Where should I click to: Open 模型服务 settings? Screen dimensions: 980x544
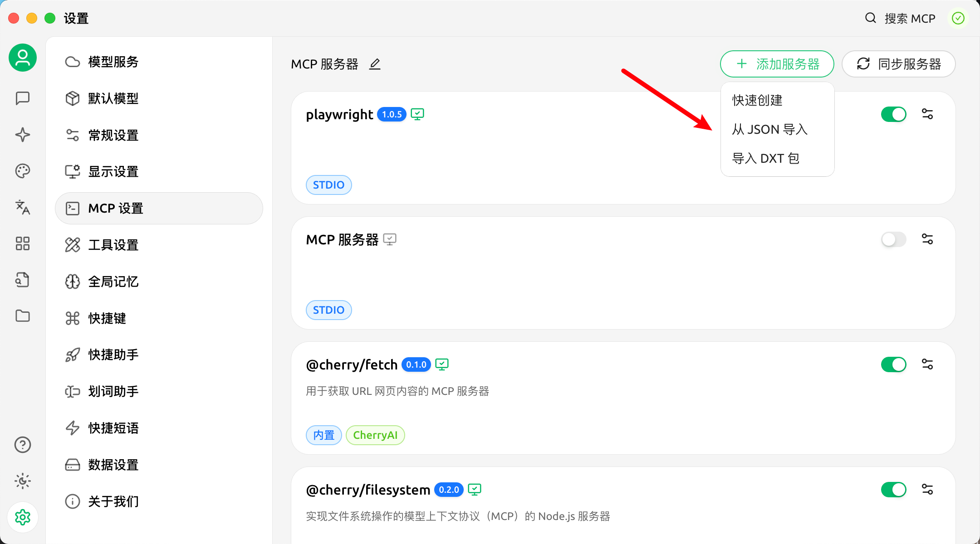click(159, 62)
